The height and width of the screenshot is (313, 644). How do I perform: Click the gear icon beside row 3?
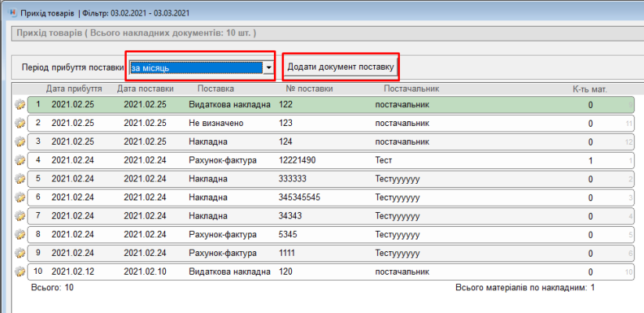pos(20,142)
